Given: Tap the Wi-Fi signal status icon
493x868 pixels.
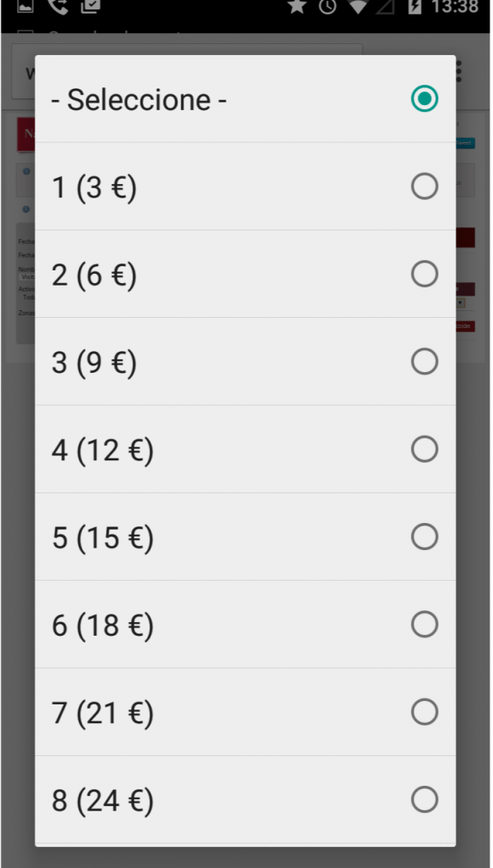Looking at the screenshot, I should click(359, 6).
